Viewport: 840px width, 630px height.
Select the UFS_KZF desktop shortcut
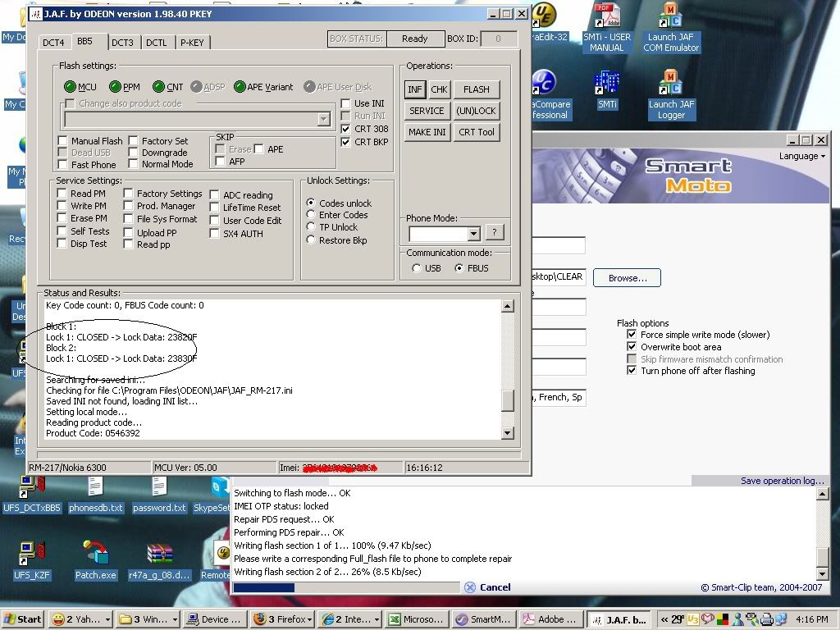tap(32, 561)
